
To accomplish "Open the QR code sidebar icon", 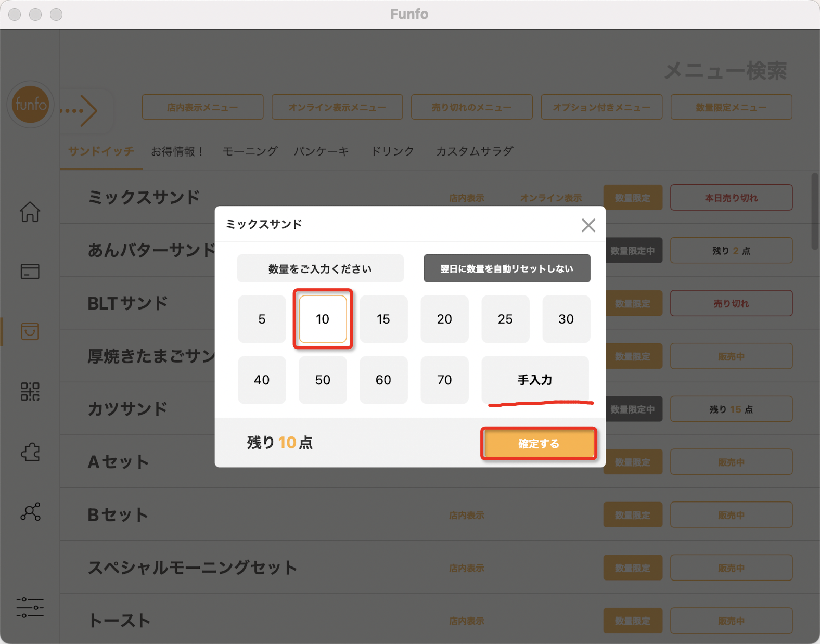I will [x=30, y=391].
